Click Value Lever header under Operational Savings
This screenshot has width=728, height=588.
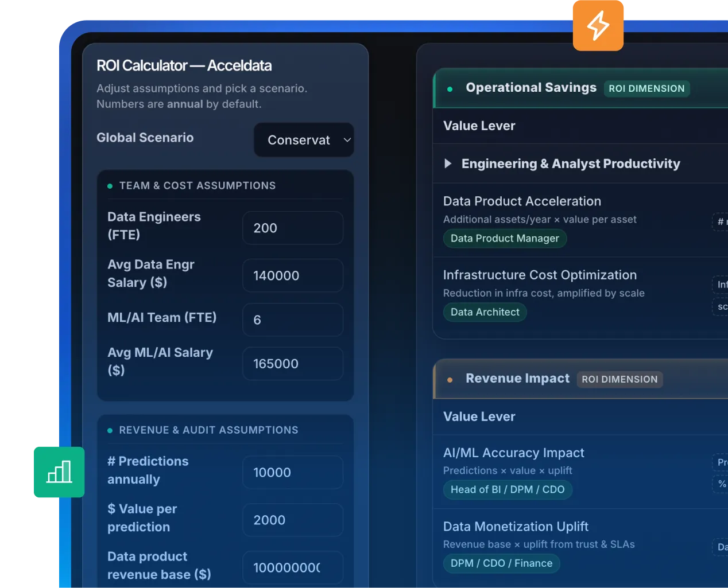(479, 126)
